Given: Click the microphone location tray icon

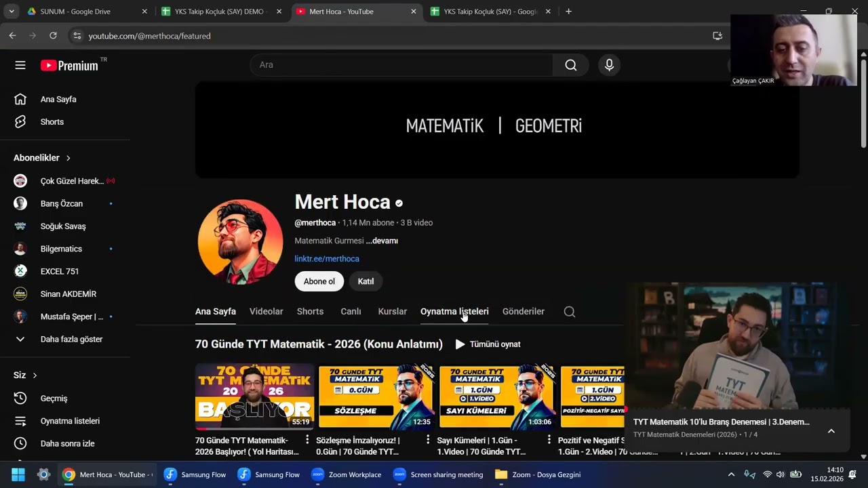Looking at the screenshot, I should point(749,474).
